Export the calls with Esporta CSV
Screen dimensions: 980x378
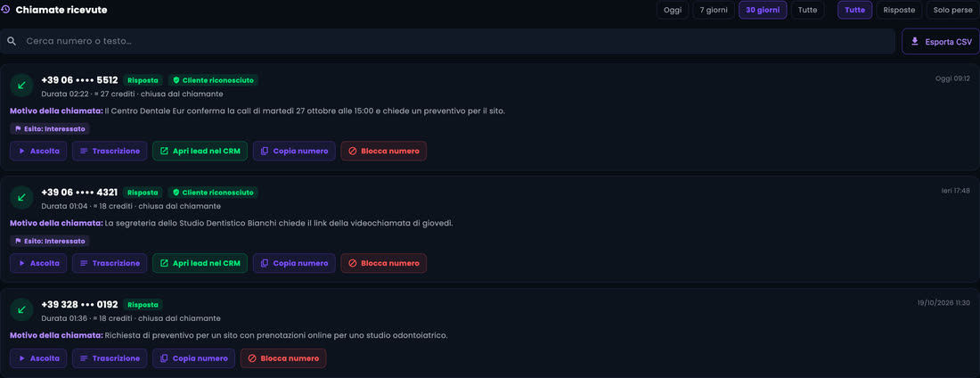click(x=941, y=41)
